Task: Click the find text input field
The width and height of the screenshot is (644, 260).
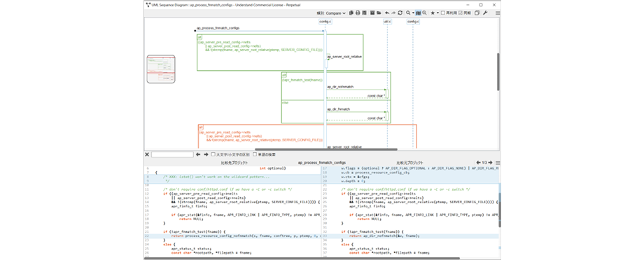Action: [172, 155]
